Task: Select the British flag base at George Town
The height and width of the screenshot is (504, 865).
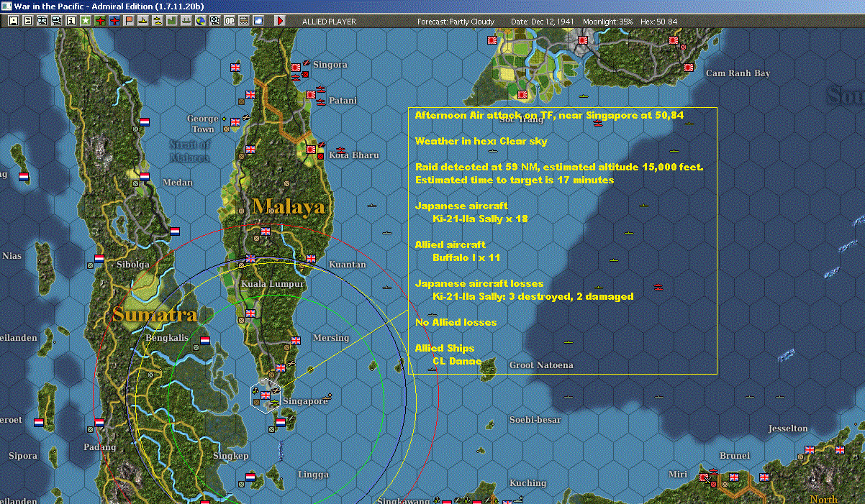Action: [x=235, y=122]
